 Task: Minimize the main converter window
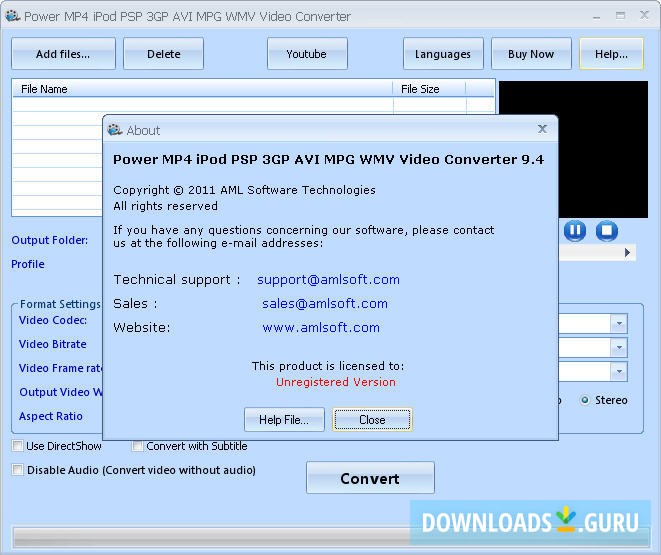pyautogui.click(x=597, y=16)
